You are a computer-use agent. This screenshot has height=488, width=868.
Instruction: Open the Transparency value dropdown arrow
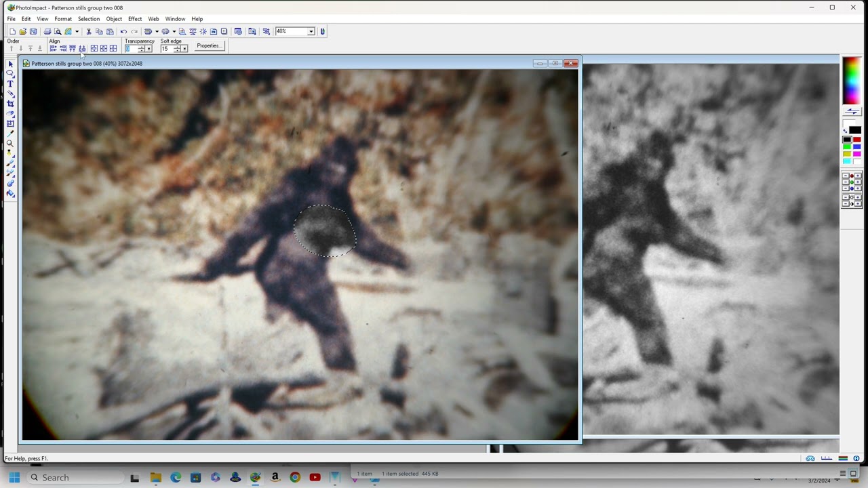click(149, 49)
